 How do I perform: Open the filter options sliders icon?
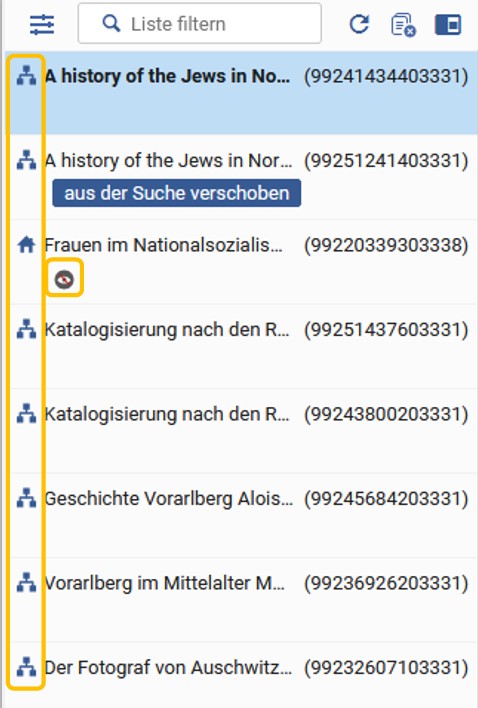coord(42,24)
